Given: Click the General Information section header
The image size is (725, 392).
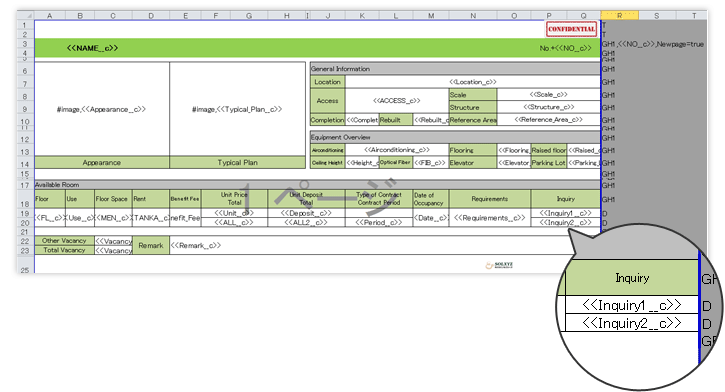Looking at the screenshot, I should pos(455,68).
